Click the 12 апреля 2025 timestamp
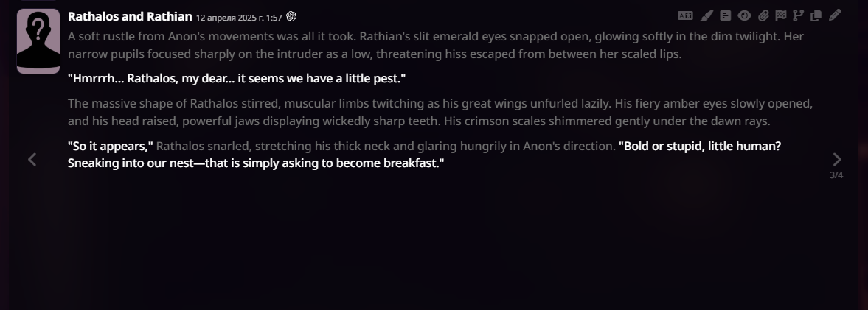 239,18
